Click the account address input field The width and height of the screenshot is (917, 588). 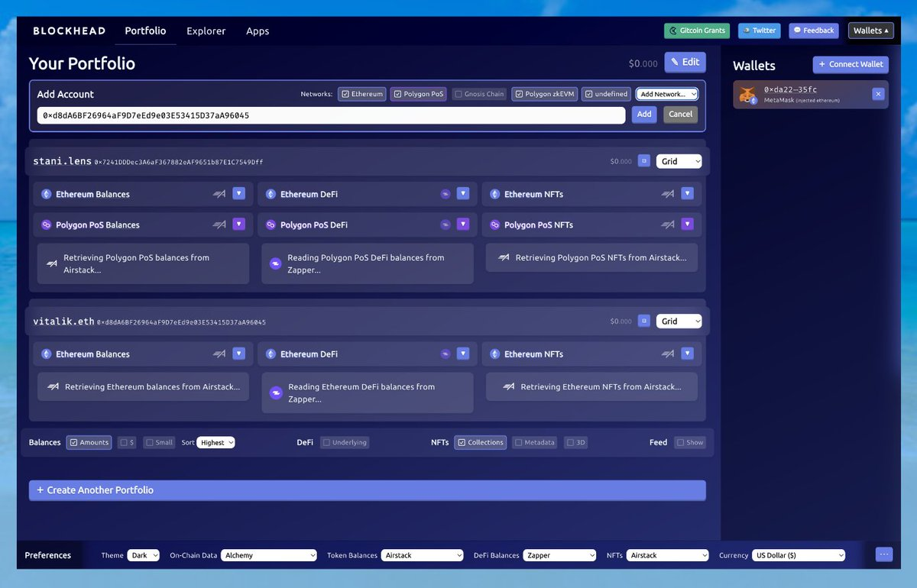[331, 115]
